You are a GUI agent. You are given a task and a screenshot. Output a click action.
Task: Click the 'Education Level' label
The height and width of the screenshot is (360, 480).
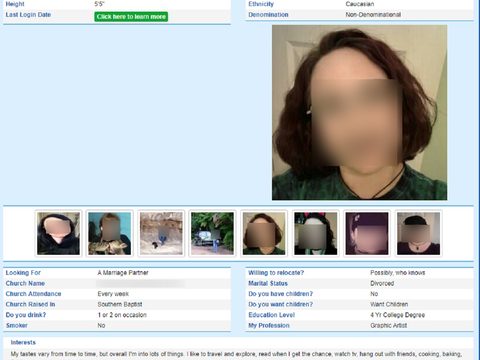271,315
